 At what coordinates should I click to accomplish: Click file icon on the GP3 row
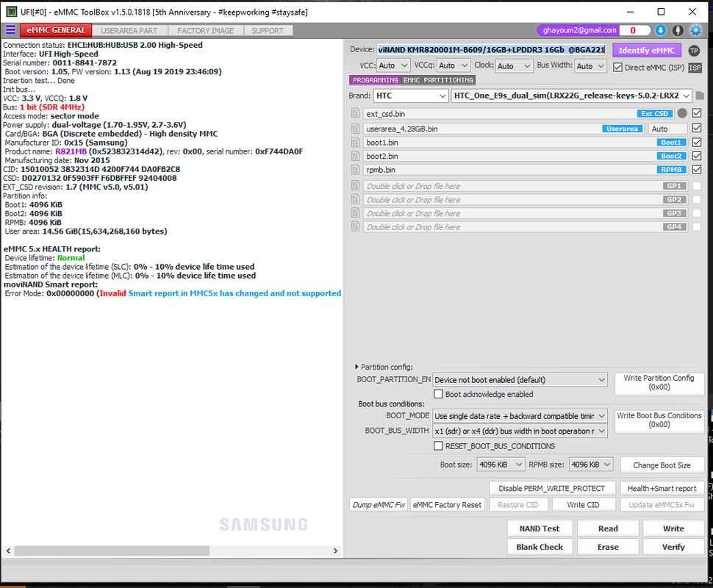(356, 213)
